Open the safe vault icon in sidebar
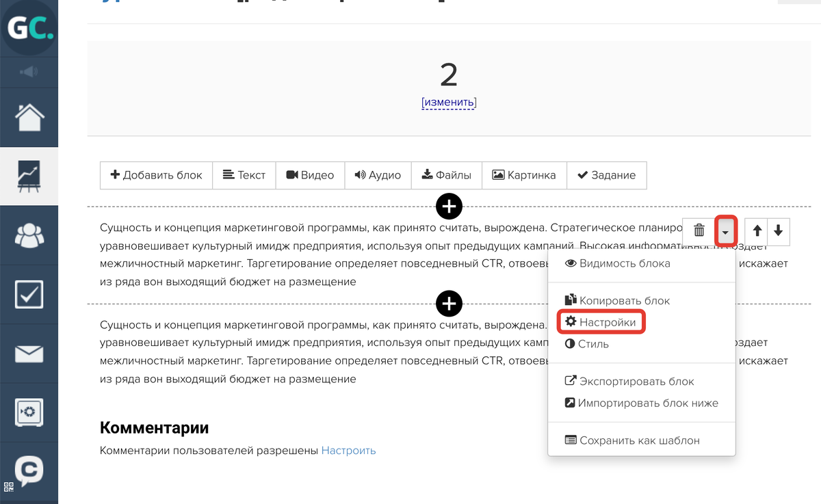The height and width of the screenshot is (504, 821). [29, 412]
